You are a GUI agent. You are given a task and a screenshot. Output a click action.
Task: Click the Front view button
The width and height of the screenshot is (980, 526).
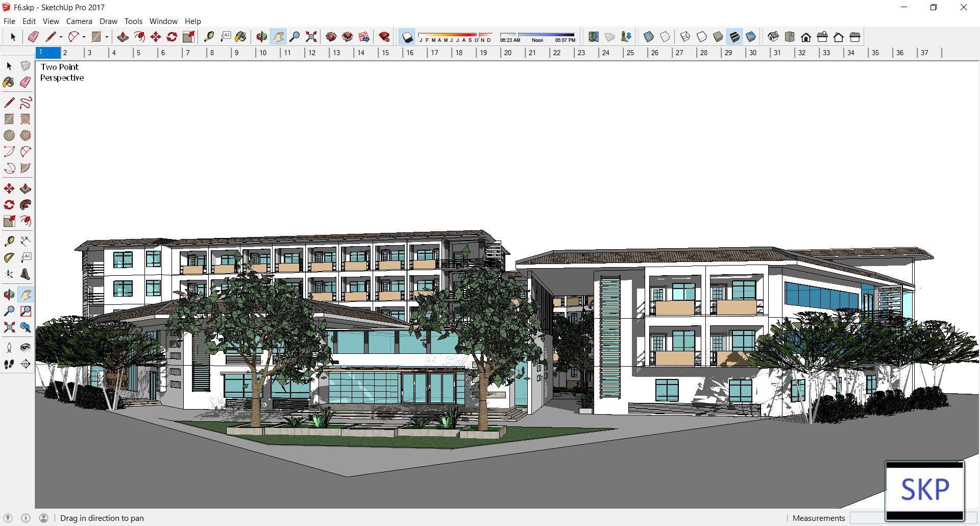(805, 37)
